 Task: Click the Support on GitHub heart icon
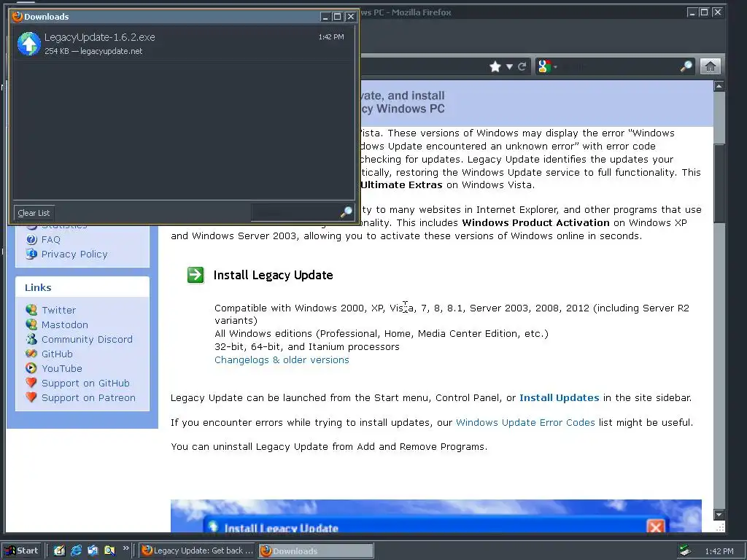pyautogui.click(x=31, y=382)
